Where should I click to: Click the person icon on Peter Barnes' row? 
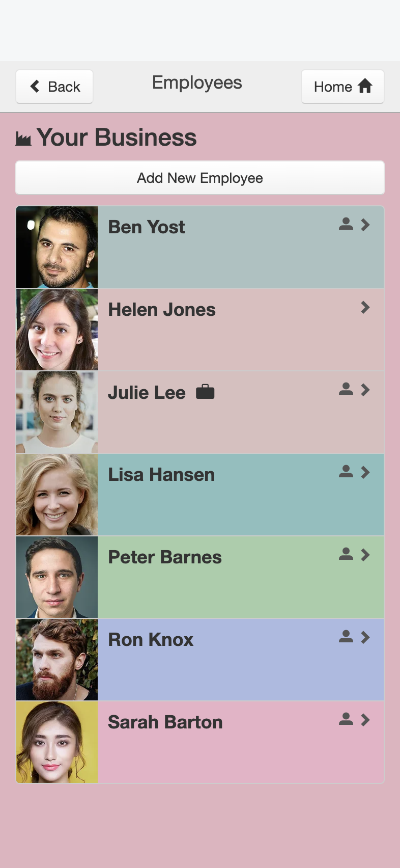click(x=346, y=554)
